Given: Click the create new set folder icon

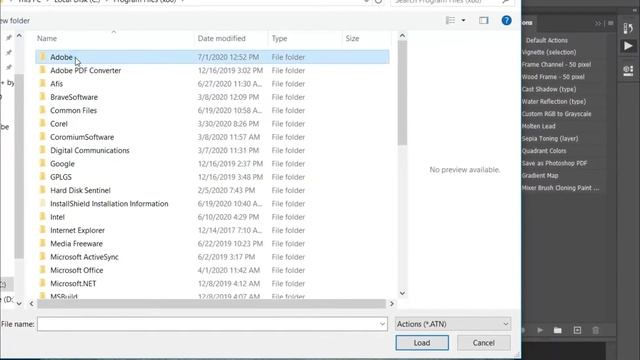Looking at the screenshot, I should coord(558,330).
